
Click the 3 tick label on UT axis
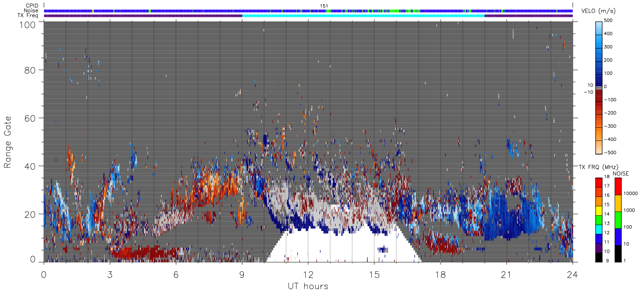(x=110, y=274)
